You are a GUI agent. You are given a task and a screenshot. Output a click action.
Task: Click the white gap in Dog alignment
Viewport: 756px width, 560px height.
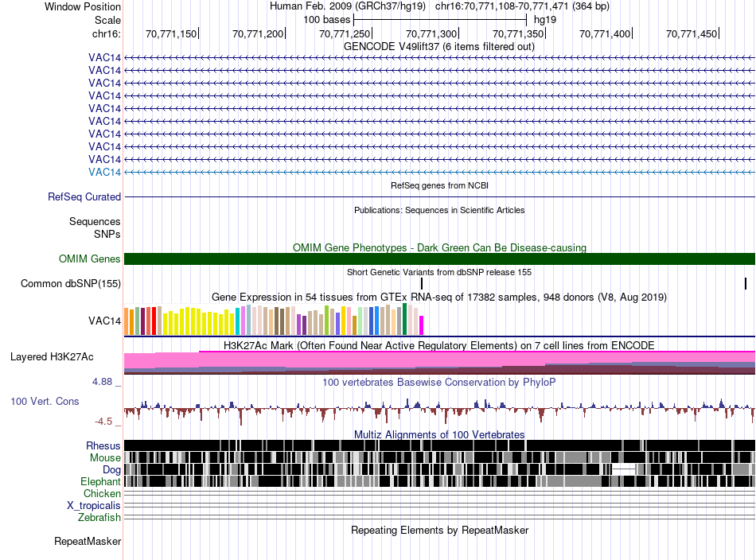625,469
